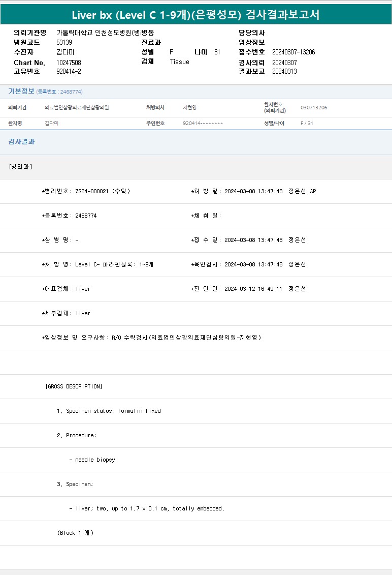Click the 등록번호 text beside 기본정보
This screenshot has height=575, width=392.
[59, 92]
